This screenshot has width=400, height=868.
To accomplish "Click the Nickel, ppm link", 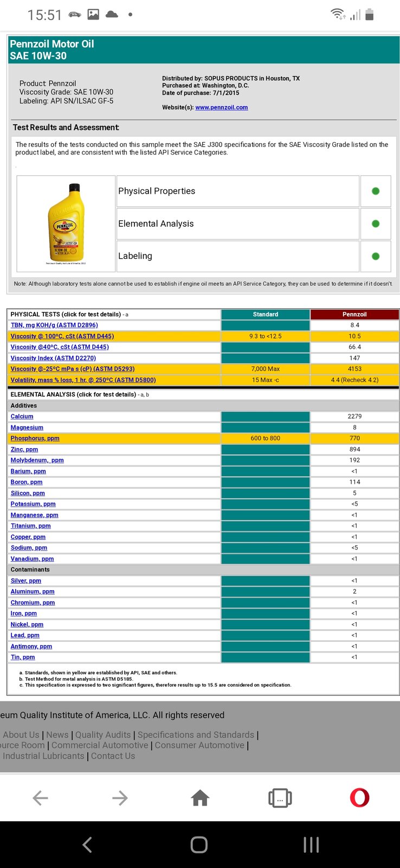I will point(27,624).
